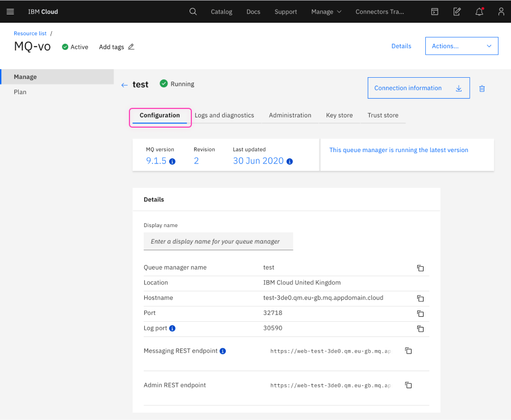
Task: Open the Key store tab
Action: pos(339,115)
